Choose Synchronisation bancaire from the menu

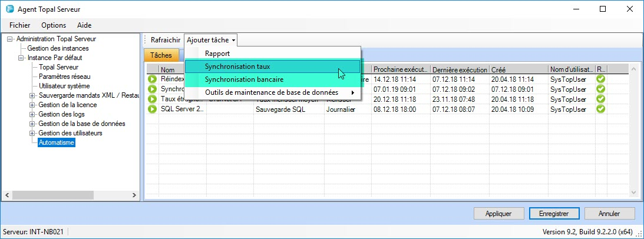(x=244, y=79)
